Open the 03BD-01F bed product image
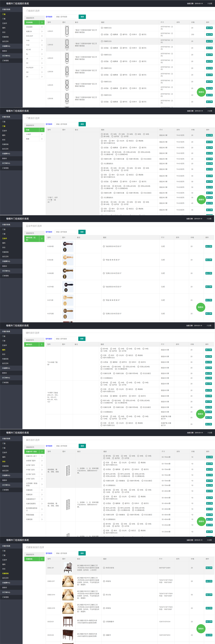 tap(68, 581)
